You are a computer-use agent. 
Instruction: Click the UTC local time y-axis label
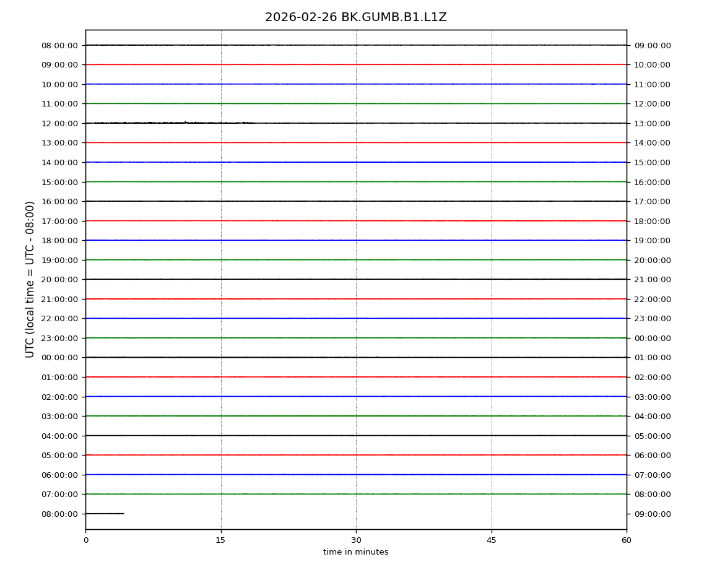pos(30,279)
